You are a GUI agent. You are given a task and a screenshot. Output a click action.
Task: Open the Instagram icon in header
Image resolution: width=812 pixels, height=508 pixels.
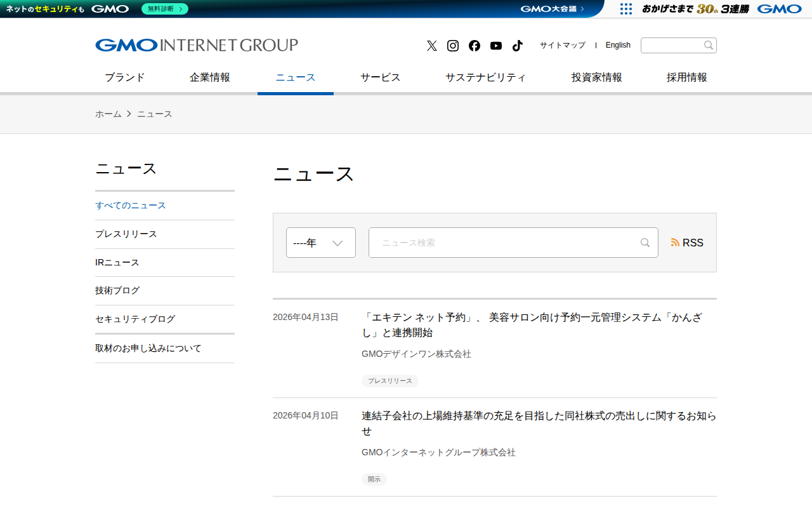click(x=453, y=46)
